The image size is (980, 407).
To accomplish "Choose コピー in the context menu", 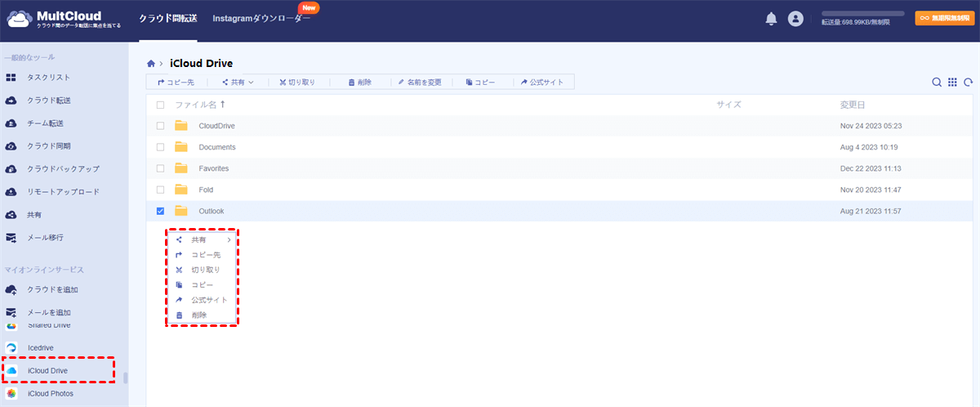I will (203, 284).
